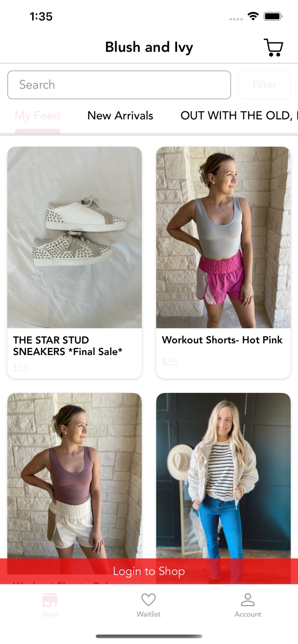Tap the Wi-Fi status icon
Viewport: 298px width, 644px height.
click(253, 16)
